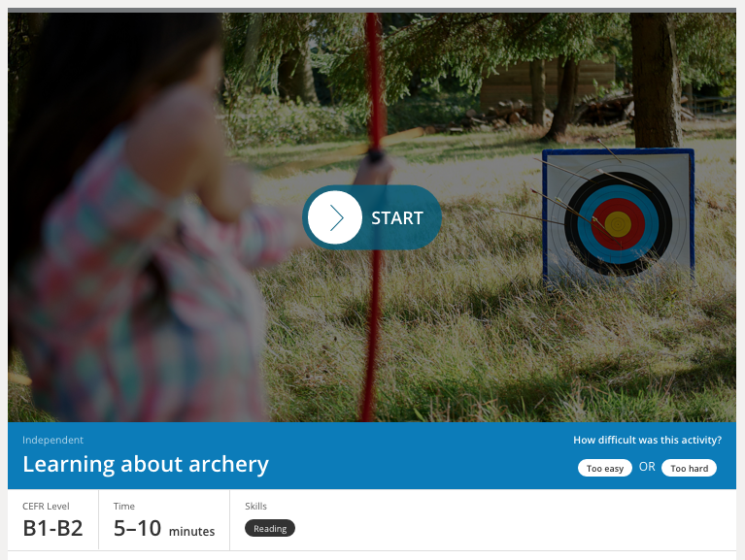Click the 5–10 minutes time value
Screen dimensions: 745x560
click(x=164, y=529)
